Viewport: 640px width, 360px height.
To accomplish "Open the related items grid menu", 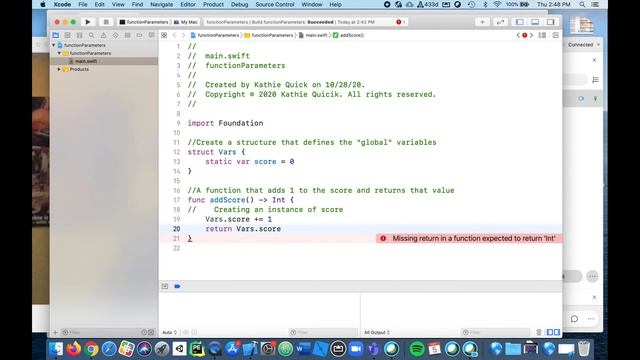I will [164, 36].
